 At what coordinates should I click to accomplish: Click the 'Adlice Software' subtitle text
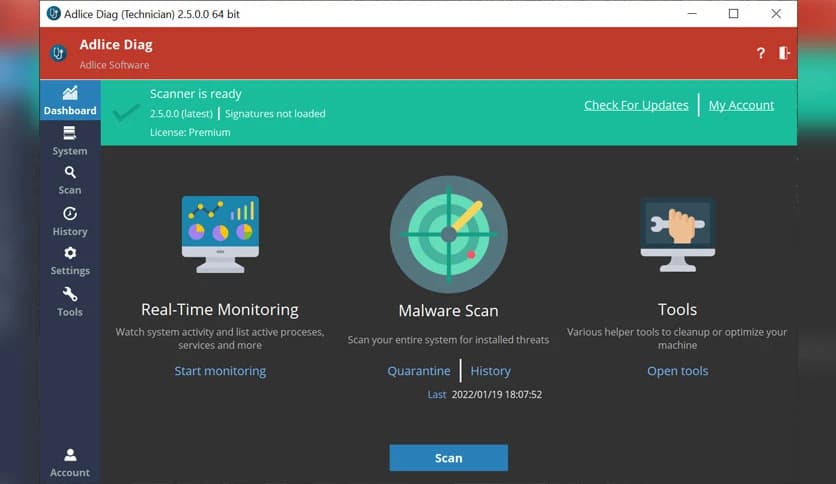click(x=114, y=65)
